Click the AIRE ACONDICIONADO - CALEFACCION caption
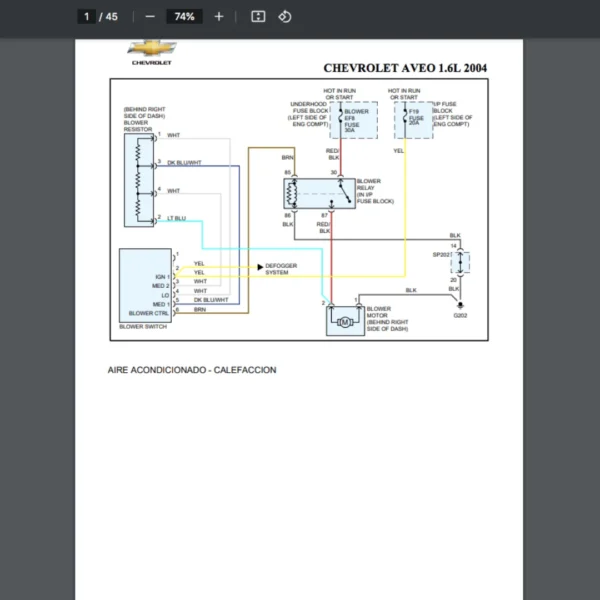The height and width of the screenshot is (600, 600). (192, 370)
